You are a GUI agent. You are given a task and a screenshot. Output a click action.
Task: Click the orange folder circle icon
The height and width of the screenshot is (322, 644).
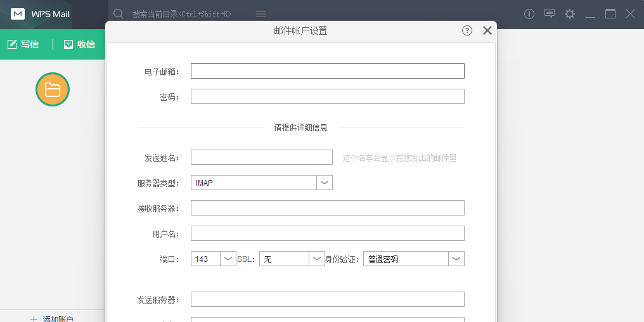(x=53, y=89)
